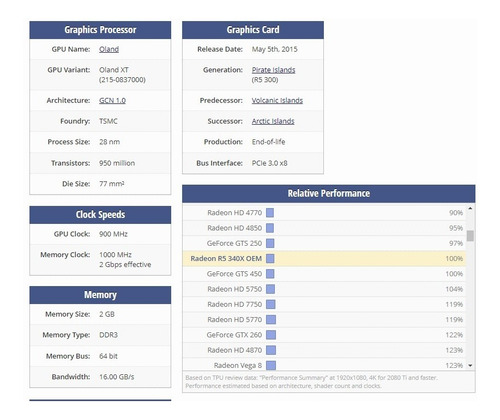
Task: Click the 950 million transistors value
Action: coord(117,163)
